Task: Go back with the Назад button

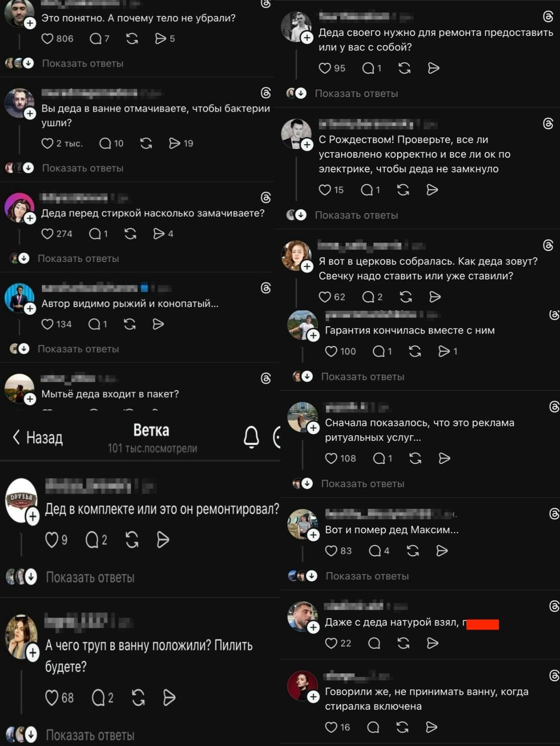Action: click(x=37, y=437)
